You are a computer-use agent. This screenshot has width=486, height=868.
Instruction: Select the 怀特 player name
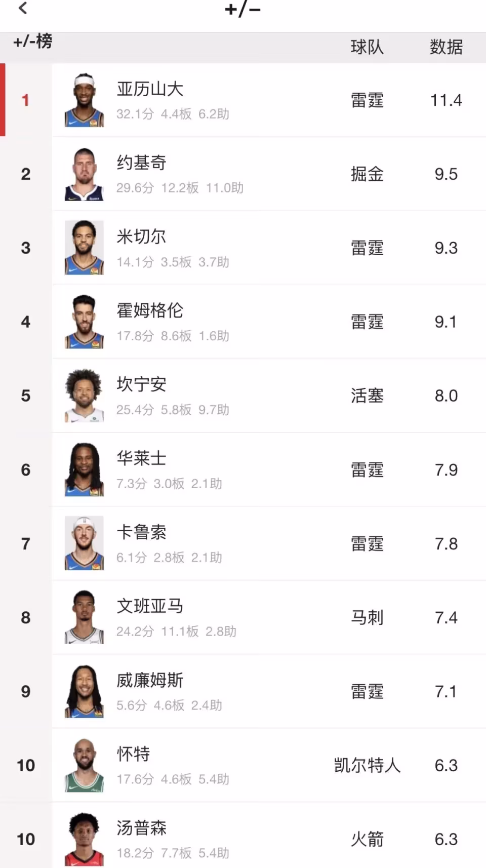133,754
